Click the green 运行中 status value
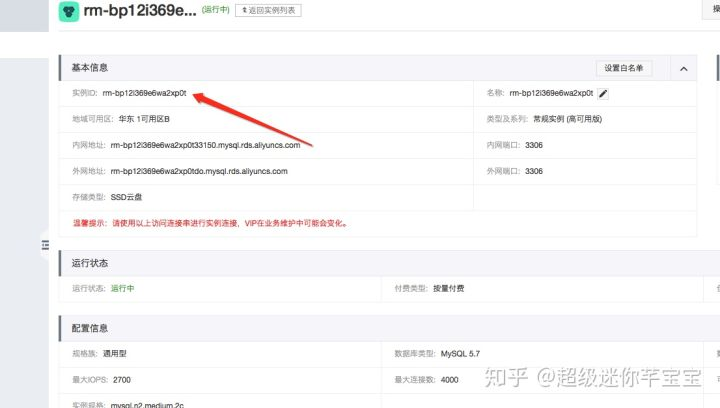The image size is (720, 408). 123,289
